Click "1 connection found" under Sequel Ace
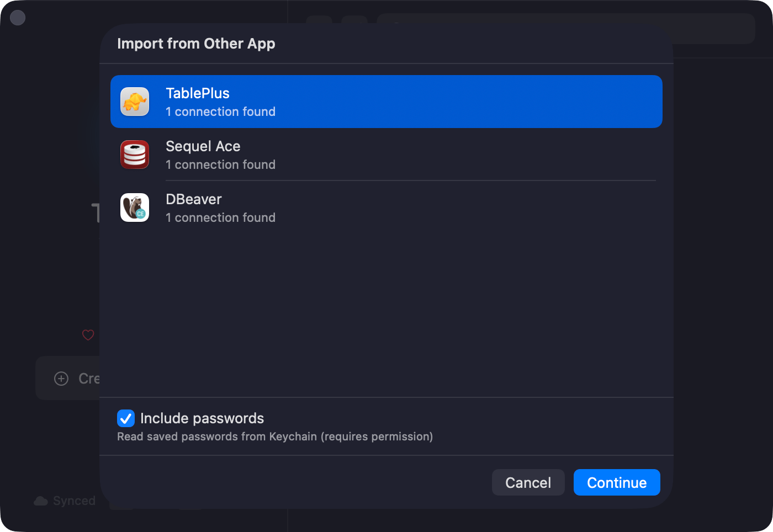This screenshot has width=773, height=532. 221,164
